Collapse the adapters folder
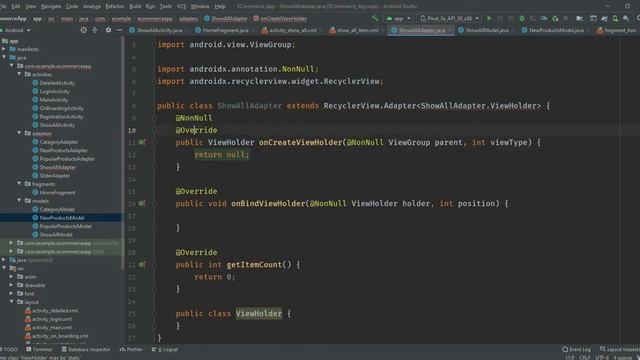The height and width of the screenshot is (360, 640). pyautogui.click(x=19, y=133)
